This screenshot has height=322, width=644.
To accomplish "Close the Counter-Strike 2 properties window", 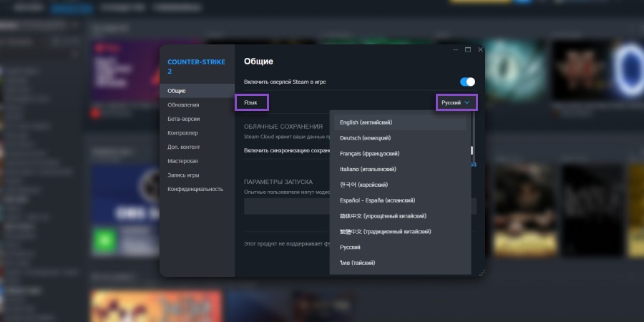I will pos(480,49).
